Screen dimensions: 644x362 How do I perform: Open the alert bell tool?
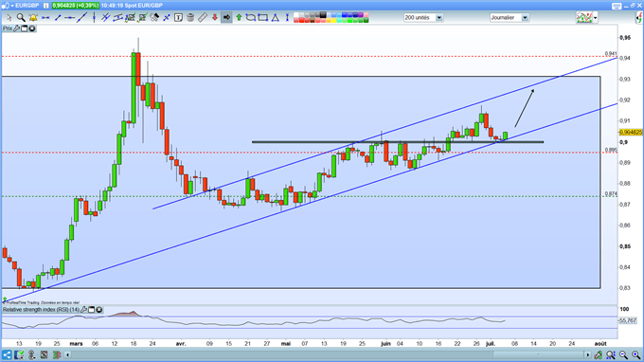click(33, 17)
